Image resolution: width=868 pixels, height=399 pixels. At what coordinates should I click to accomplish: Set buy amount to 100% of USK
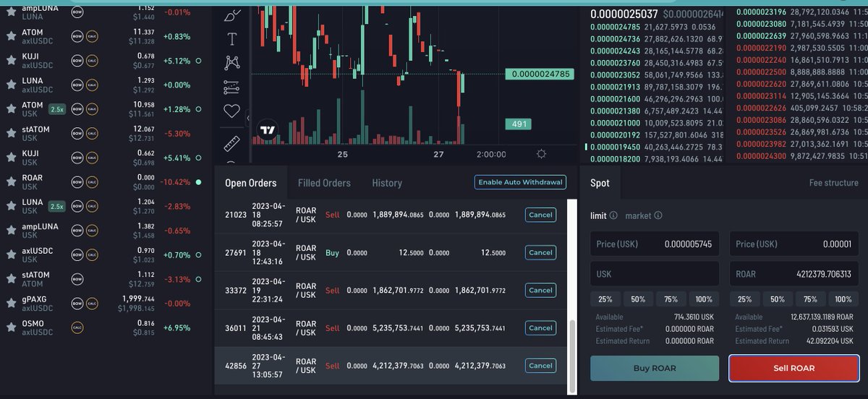coord(704,299)
